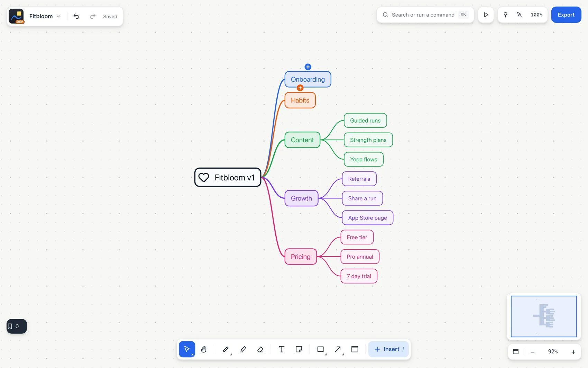Select the Onboarding node
588x368 pixels.
(x=308, y=79)
